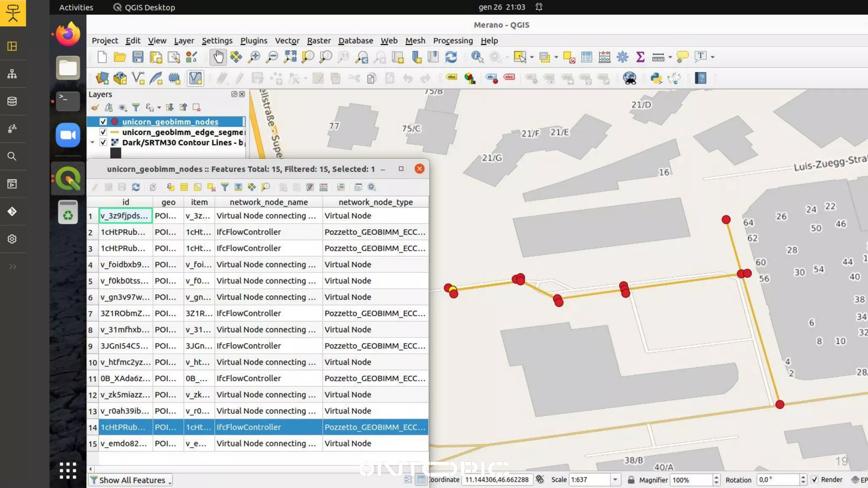Image resolution: width=868 pixels, height=488 pixels.
Task: Open the measure tool dropdown arrow
Action: [670, 57]
